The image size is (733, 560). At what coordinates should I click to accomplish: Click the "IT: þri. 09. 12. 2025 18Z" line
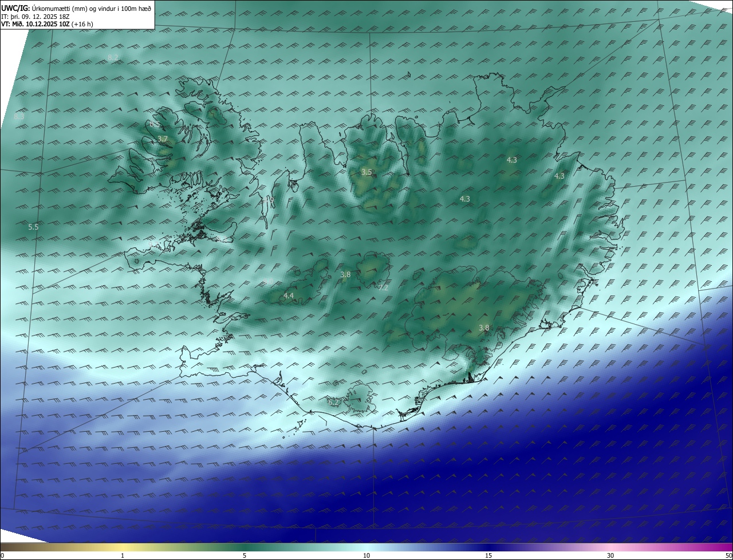(x=36, y=17)
